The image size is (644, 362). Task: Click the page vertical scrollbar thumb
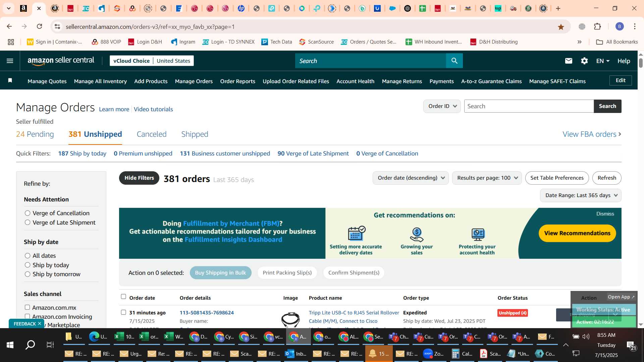(x=641, y=63)
